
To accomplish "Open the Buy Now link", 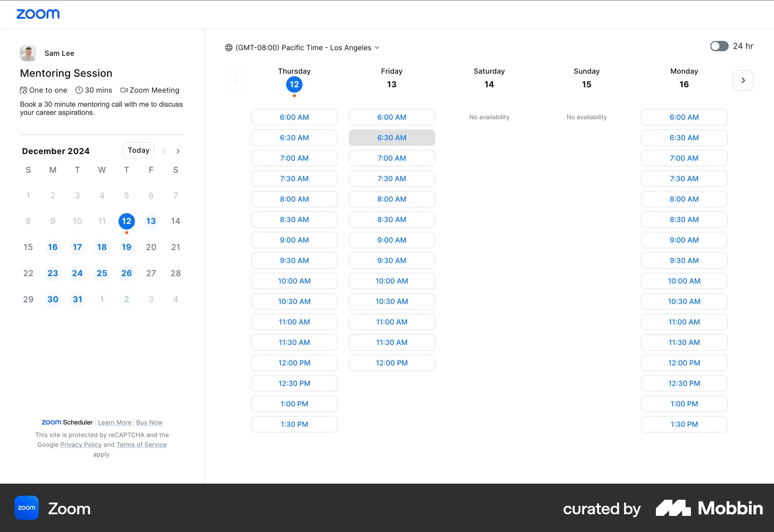I will pyautogui.click(x=149, y=422).
